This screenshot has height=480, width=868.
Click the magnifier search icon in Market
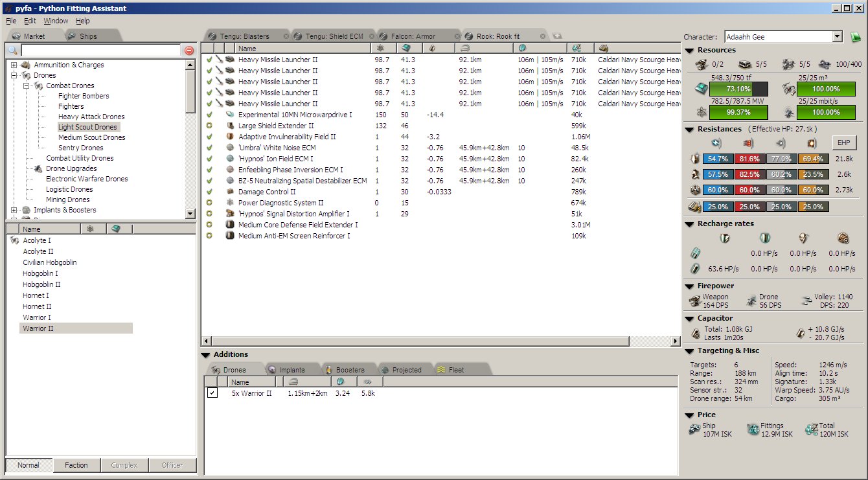pos(13,51)
